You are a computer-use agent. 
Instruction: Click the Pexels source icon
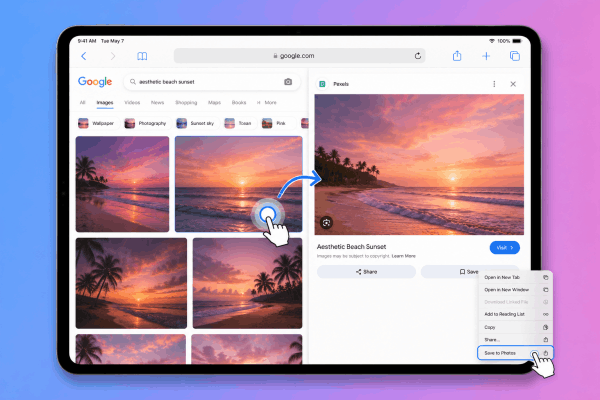click(322, 84)
